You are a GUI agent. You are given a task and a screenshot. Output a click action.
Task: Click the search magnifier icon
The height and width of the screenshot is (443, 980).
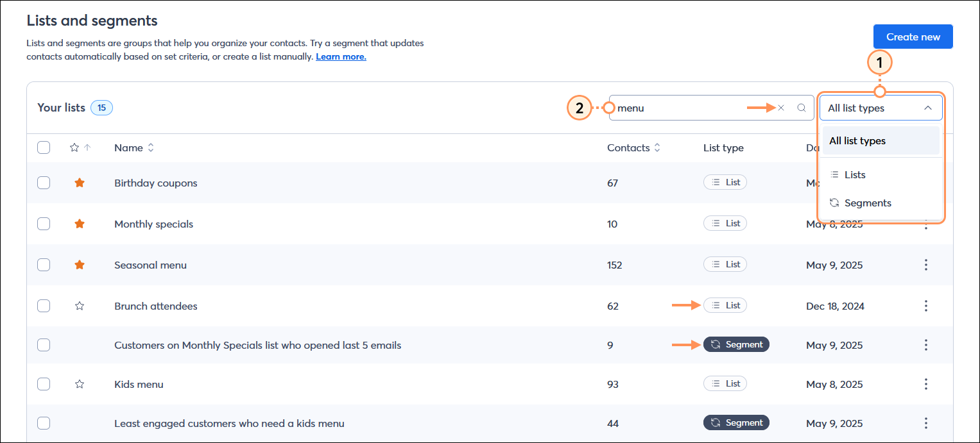[801, 108]
